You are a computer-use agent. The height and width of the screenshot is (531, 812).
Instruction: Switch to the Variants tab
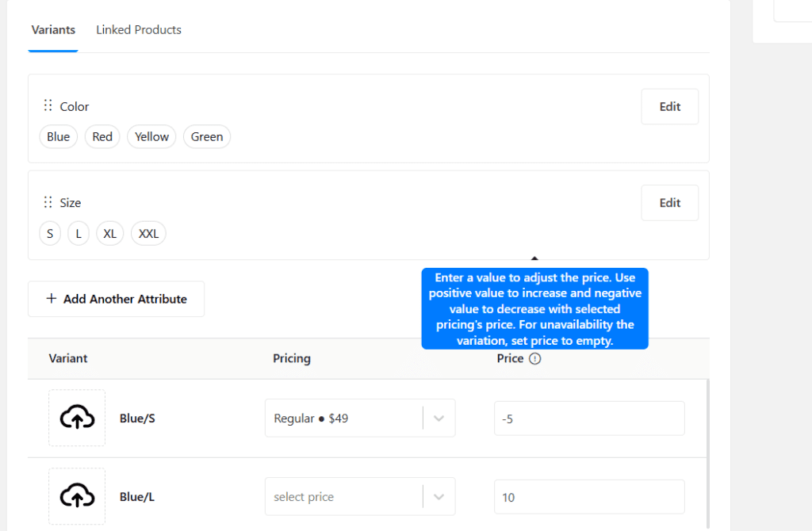pos(52,29)
